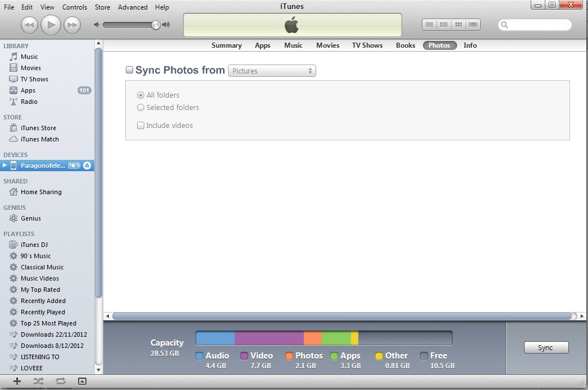
Task: Switch to the Info tab
Action: click(x=470, y=45)
